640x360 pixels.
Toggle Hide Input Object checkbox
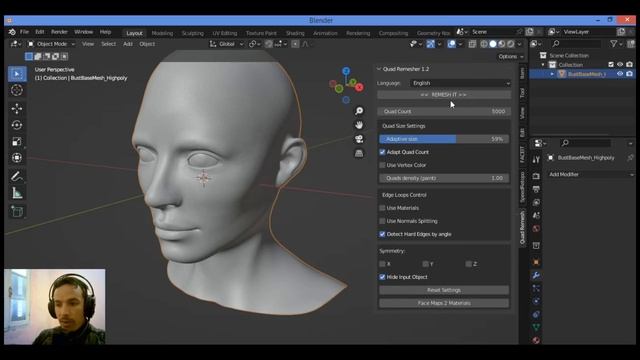tap(382, 277)
